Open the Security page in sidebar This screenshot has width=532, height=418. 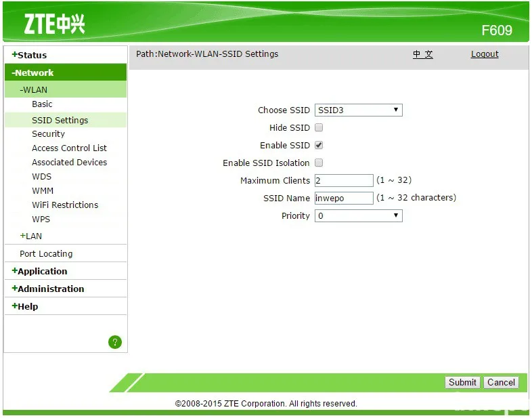48,133
